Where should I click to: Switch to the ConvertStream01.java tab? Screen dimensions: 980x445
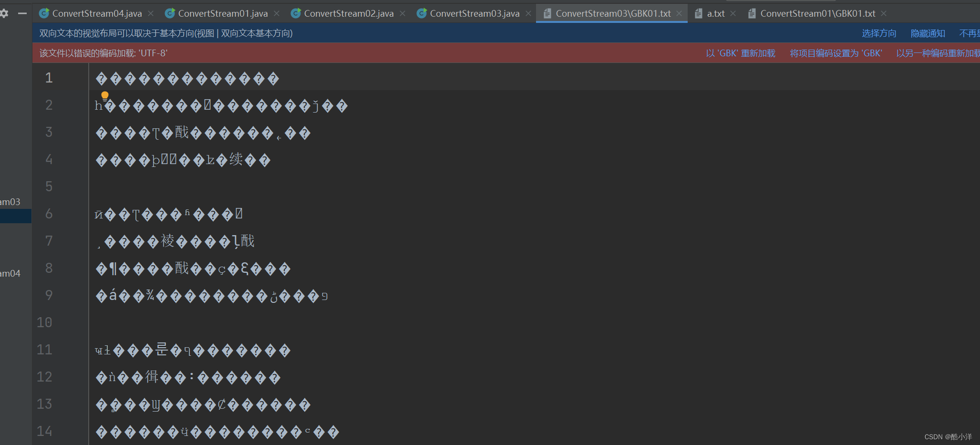coord(223,13)
